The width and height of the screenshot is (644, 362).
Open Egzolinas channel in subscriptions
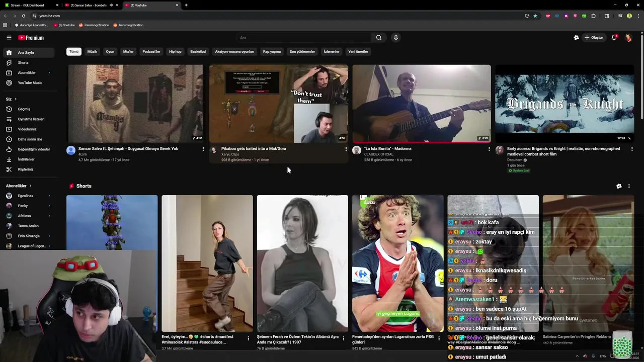28,196
